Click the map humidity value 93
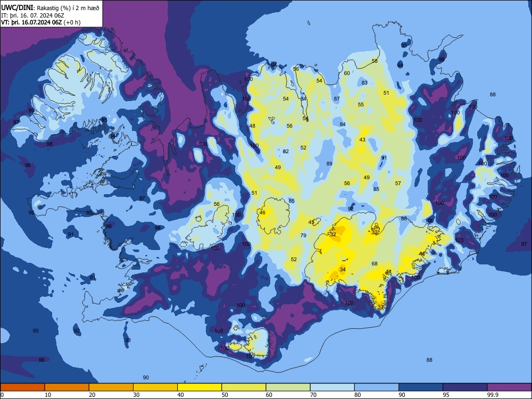The height and width of the screenshot is (399, 532). (x=404, y=45)
